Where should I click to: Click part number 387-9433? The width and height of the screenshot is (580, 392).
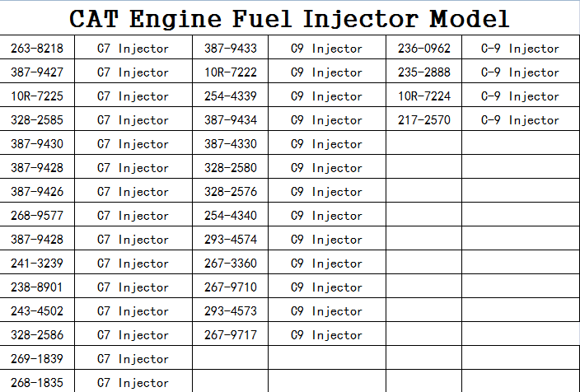pos(231,49)
